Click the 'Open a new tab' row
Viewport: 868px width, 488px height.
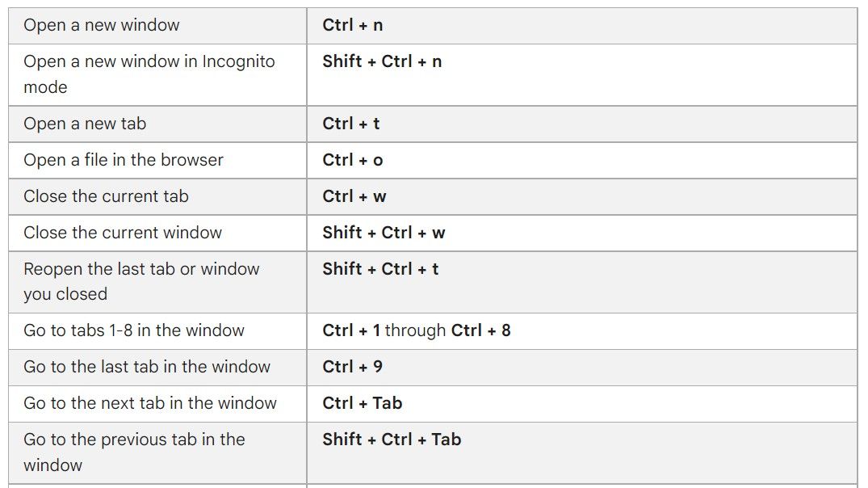[433, 124]
